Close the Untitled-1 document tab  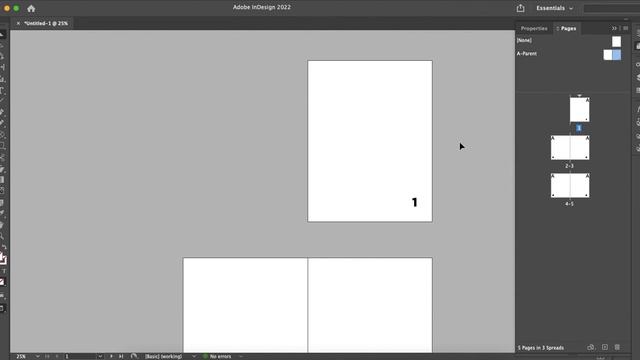point(18,23)
